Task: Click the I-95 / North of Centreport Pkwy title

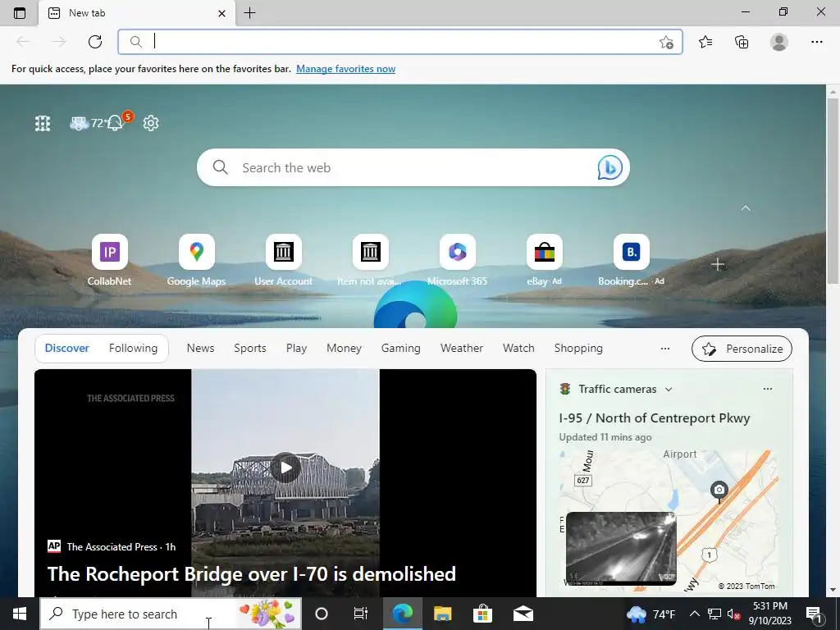Action: coord(654,418)
